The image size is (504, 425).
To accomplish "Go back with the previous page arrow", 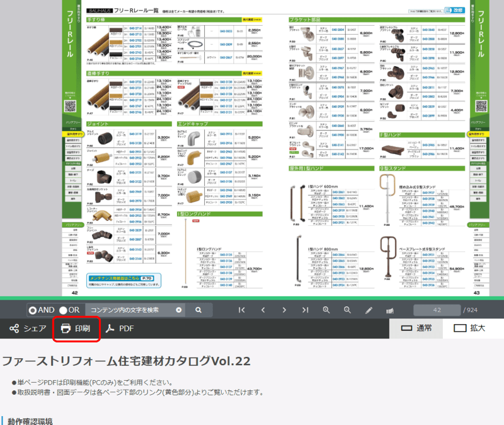I will point(263,310).
